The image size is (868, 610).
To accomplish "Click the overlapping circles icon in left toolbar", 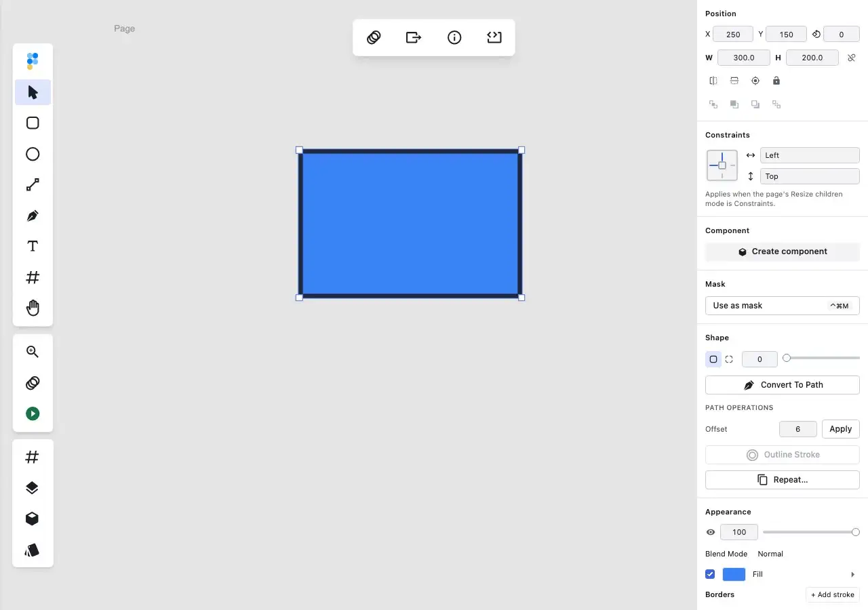I will tap(33, 383).
